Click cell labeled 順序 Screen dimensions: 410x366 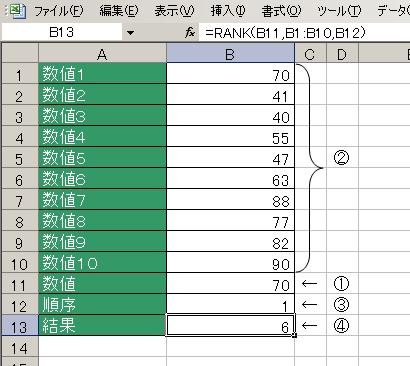point(102,305)
